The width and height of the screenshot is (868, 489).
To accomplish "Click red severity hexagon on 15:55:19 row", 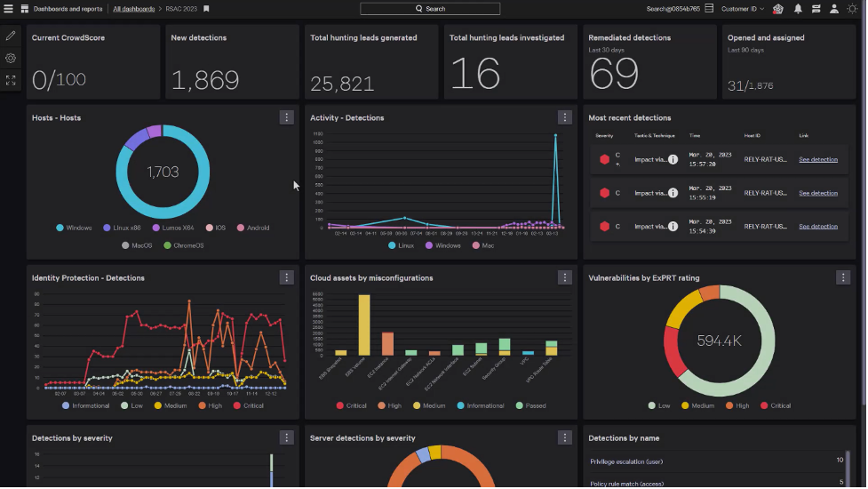I will 604,193.
